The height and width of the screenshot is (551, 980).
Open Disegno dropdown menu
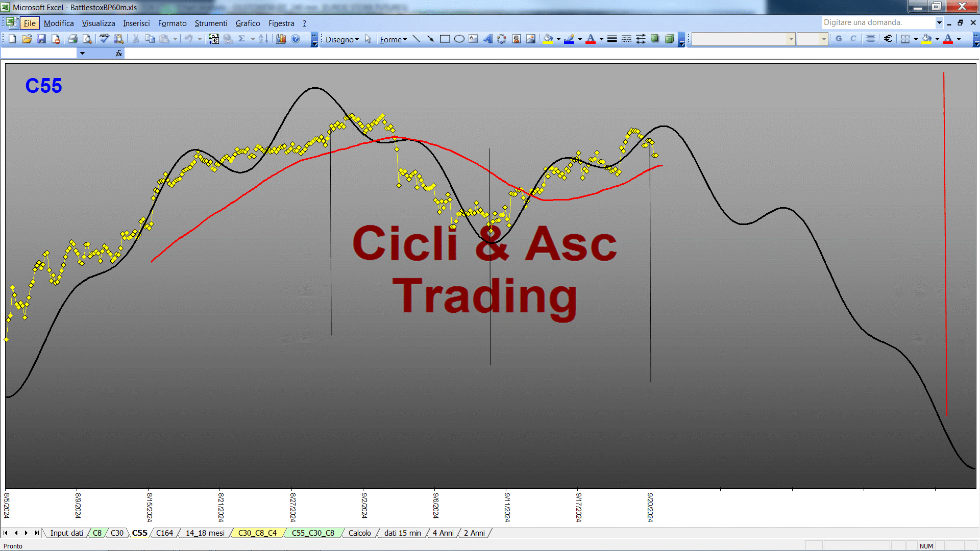point(342,39)
